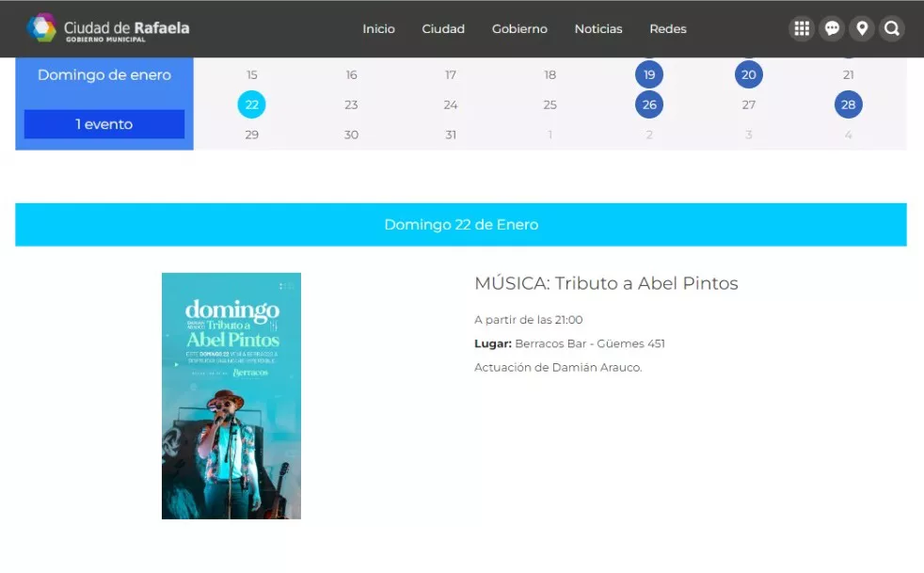924x573 pixels.
Task: Open the Inicio menu item
Action: pos(378,29)
